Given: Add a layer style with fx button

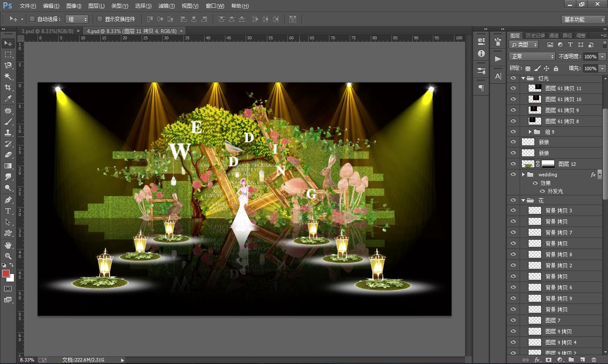Looking at the screenshot, I should coord(537,360).
